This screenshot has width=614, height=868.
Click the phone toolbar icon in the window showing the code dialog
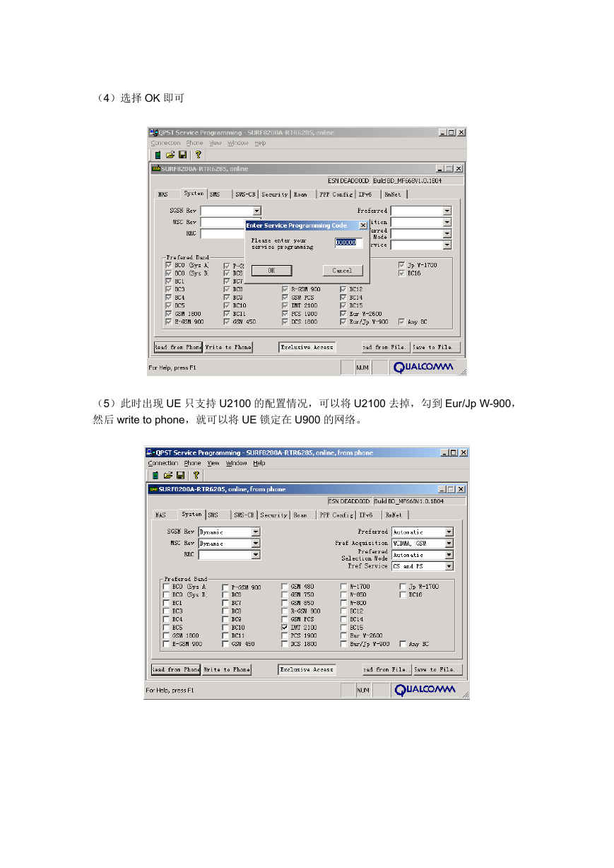pyautogui.click(x=158, y=155)
